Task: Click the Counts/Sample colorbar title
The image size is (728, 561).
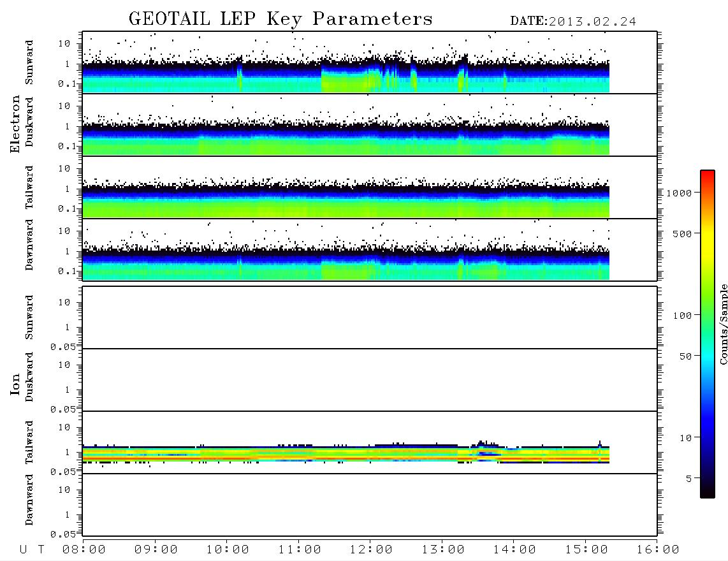Action: pyautogui.click(x=724, y=324)
